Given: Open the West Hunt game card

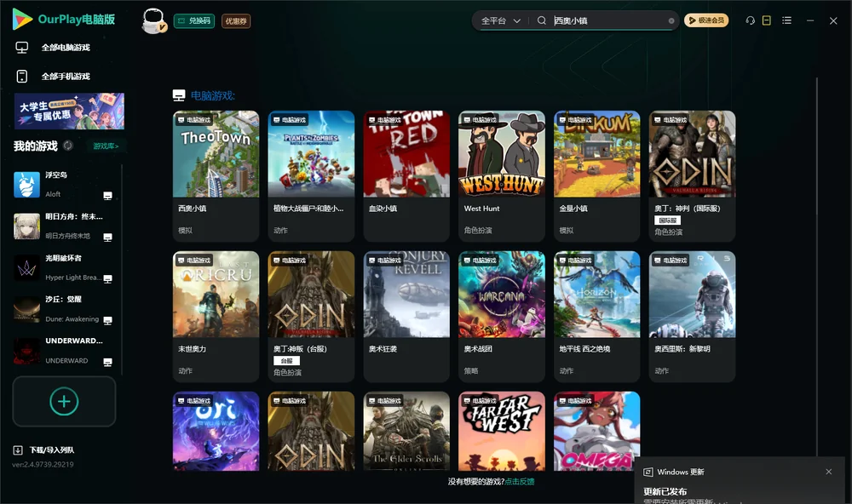Looking at the screenshot, I should click(502, 176).
